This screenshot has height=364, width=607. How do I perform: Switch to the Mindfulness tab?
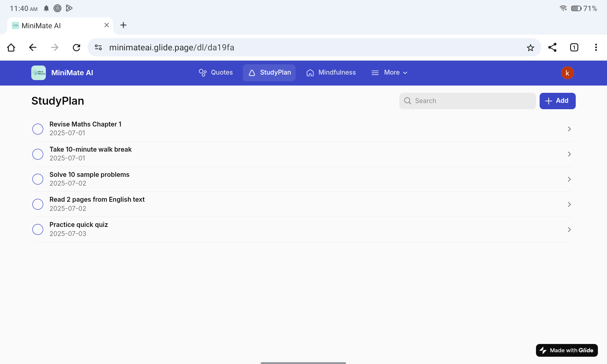[331, 73]
